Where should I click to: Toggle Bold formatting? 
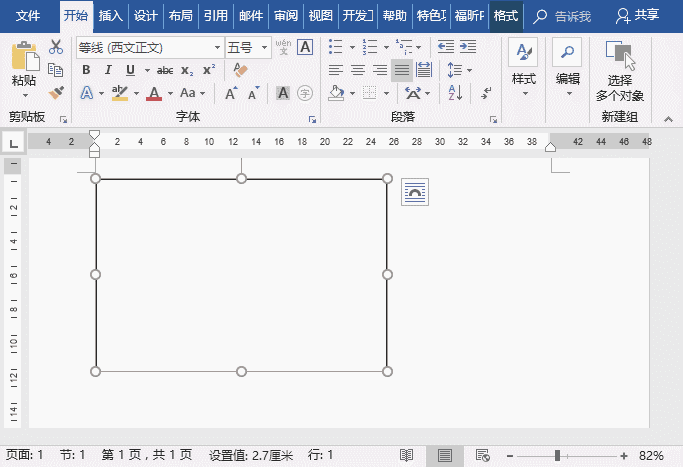click(86, 70)
